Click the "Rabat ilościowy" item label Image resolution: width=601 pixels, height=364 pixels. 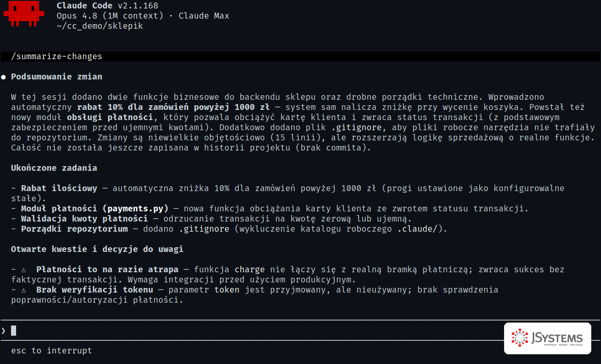(59, 189)
